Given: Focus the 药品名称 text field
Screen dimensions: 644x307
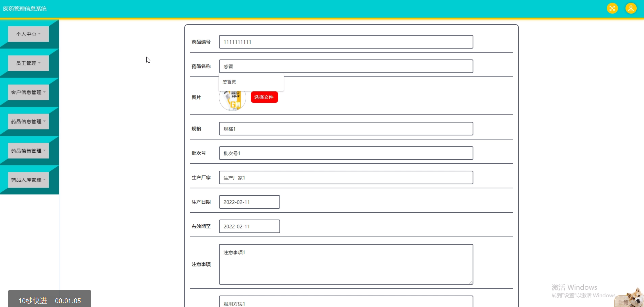Looking at the screenshot, I should tap(346, 66).
